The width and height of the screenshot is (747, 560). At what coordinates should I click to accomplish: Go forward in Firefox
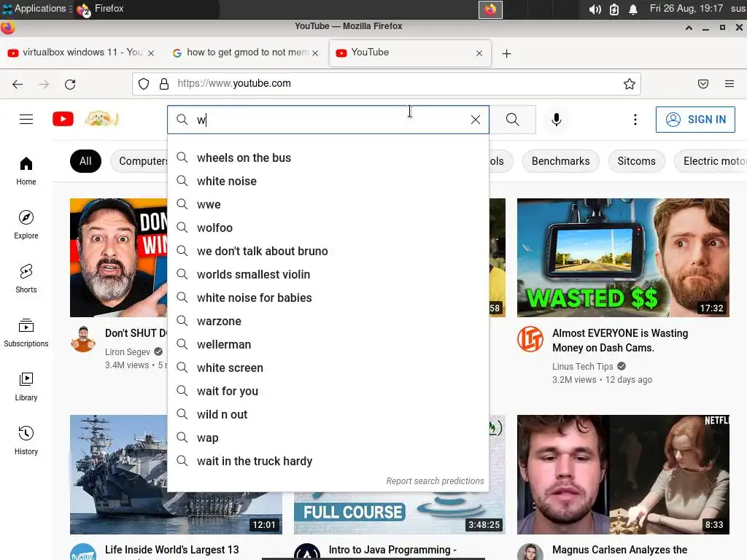(44, 85)
